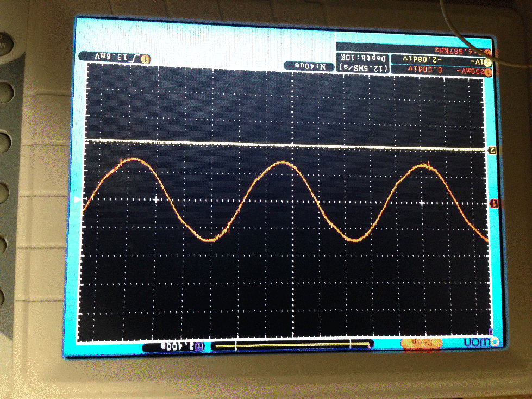Open the Depth:10K record length setting
The image size is (532, 399).
(363, 58)
